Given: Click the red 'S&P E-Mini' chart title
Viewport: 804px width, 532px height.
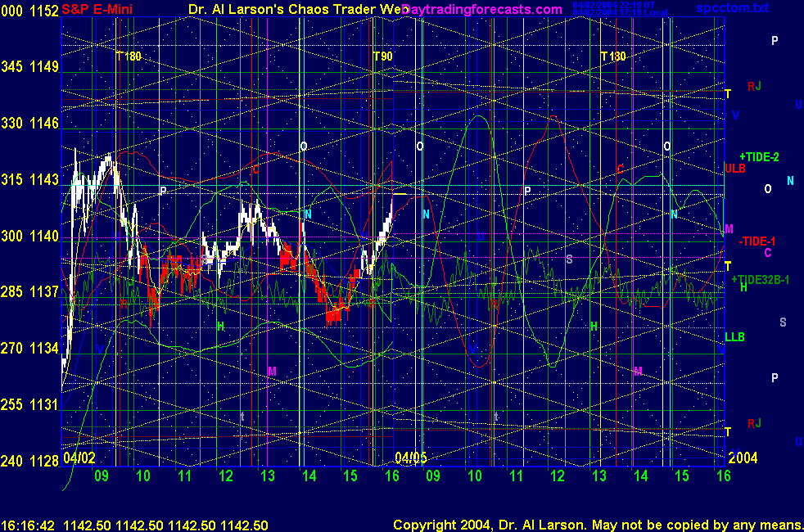Looking at the screenshot, I should pos(97,9).
